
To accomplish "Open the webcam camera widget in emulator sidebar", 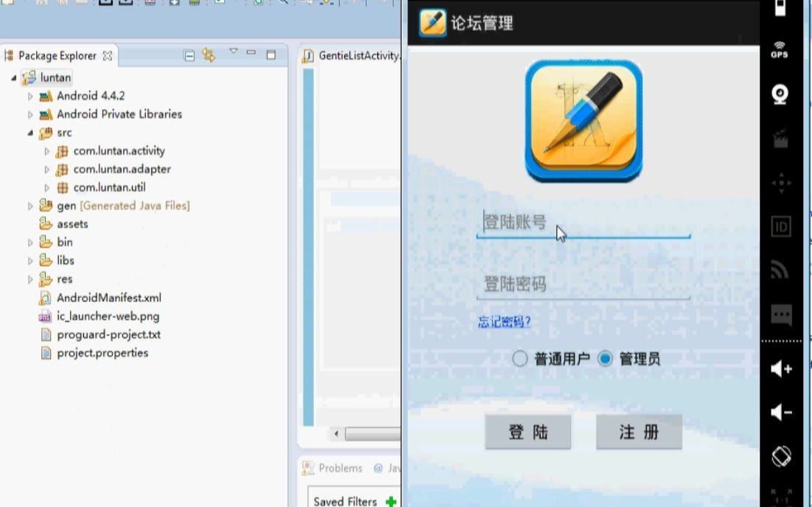I will point(780,94).
